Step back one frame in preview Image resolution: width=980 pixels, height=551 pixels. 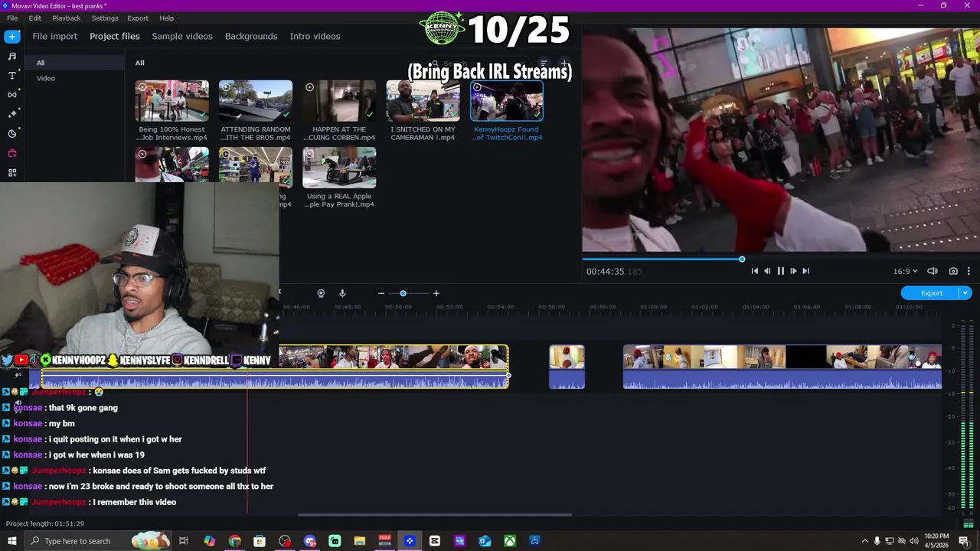(767, 271)
